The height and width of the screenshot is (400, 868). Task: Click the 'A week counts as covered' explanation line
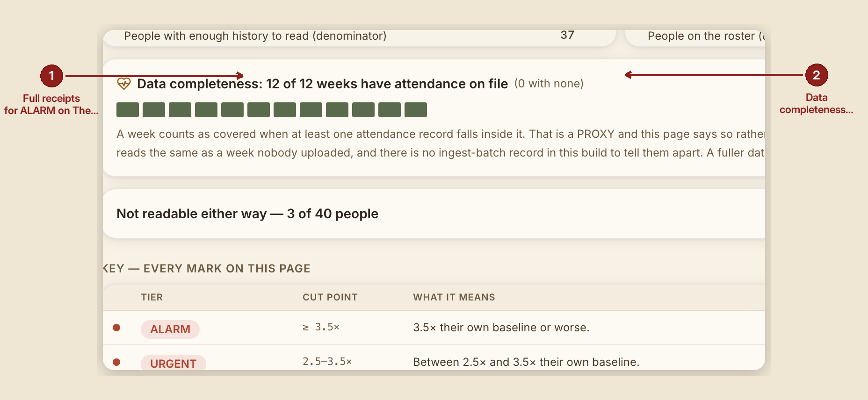pyautogui.click(x=441, y=134)
